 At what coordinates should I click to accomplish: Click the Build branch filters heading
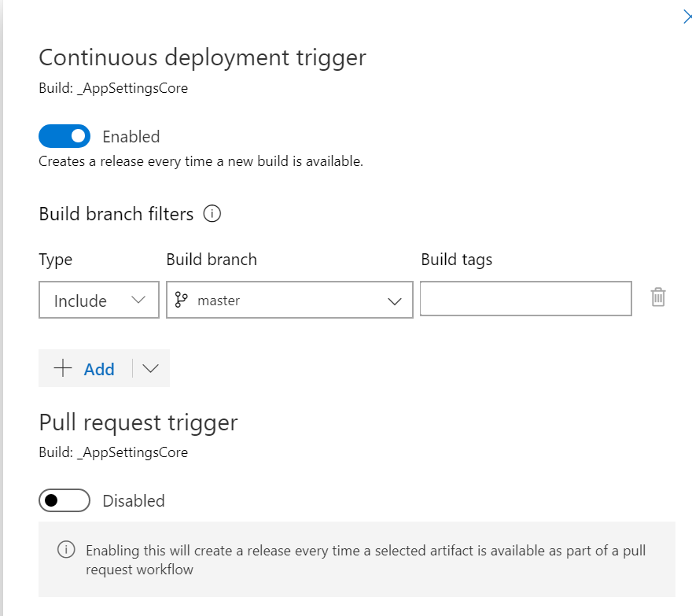116,214
